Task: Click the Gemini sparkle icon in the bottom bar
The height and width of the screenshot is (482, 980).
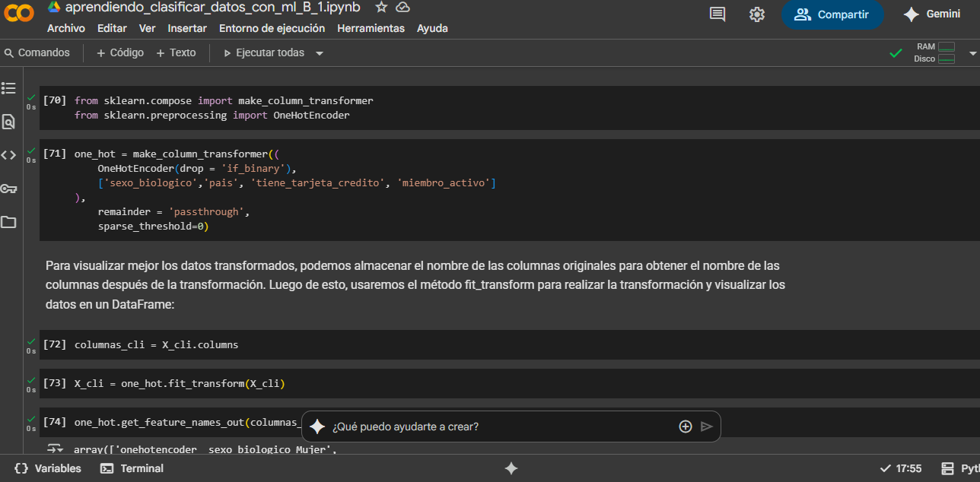Action: coord(511,468)
